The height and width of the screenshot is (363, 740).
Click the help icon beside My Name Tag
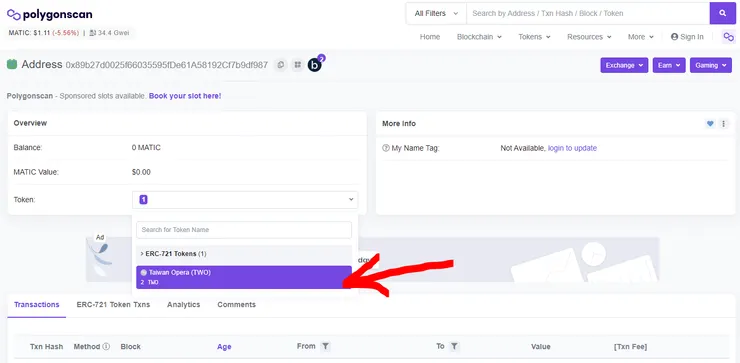tap(386, 148)
